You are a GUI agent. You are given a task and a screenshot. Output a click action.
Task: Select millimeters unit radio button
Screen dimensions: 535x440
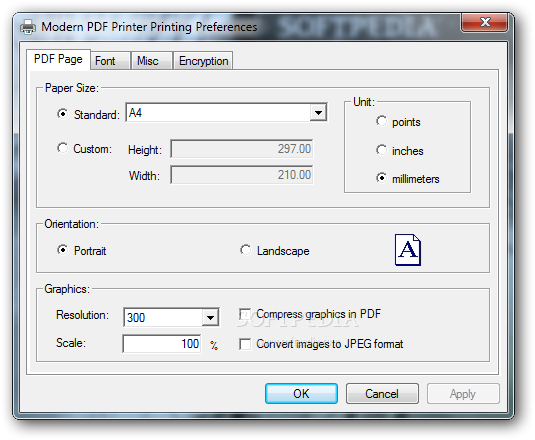click(x=381, y=178)
